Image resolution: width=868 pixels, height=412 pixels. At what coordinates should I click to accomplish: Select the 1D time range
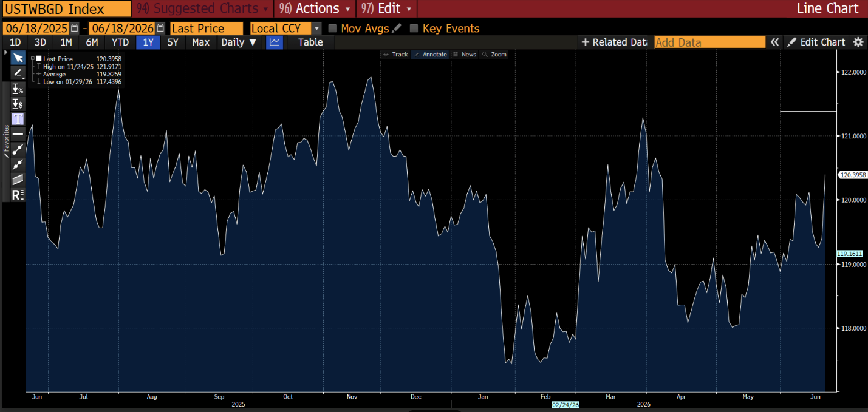click(x=15, y=42)
